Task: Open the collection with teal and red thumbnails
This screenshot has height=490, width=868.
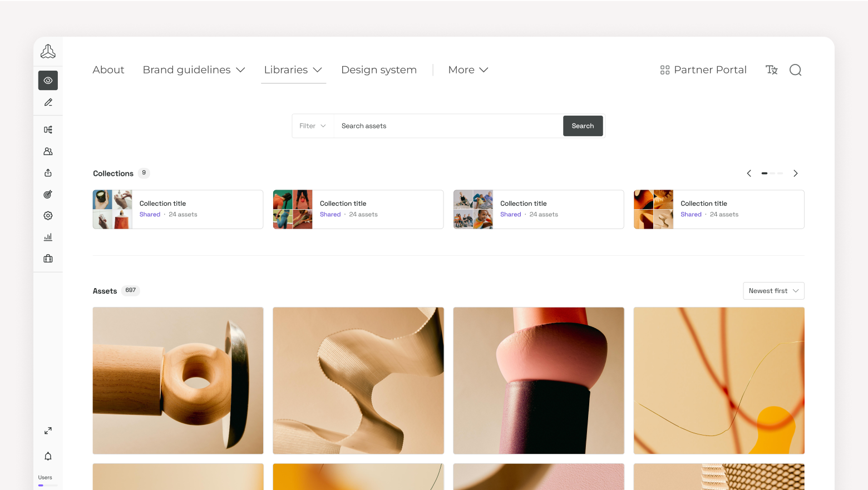Action: [x=358, y=209]
